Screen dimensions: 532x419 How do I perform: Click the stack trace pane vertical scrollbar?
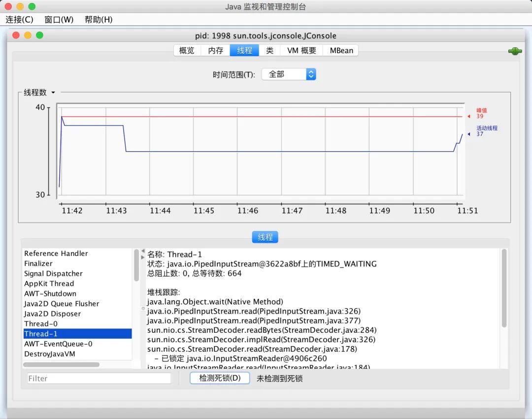[504, 288]
